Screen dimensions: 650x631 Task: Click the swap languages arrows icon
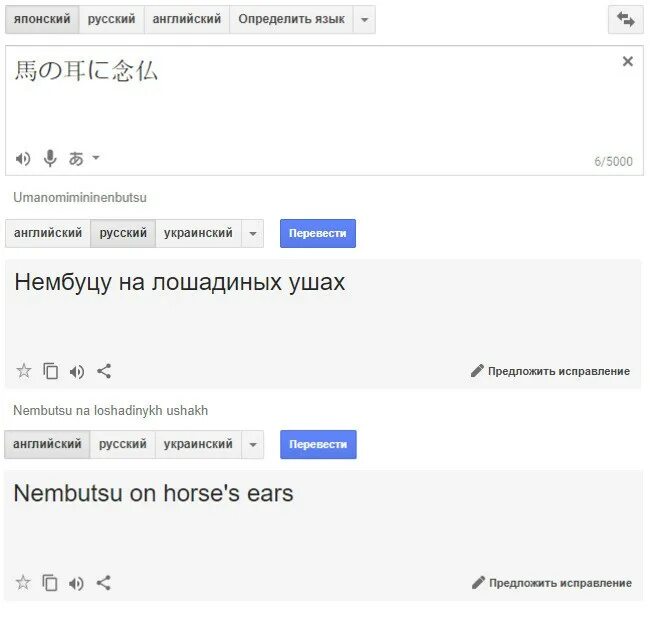point(625,19)
